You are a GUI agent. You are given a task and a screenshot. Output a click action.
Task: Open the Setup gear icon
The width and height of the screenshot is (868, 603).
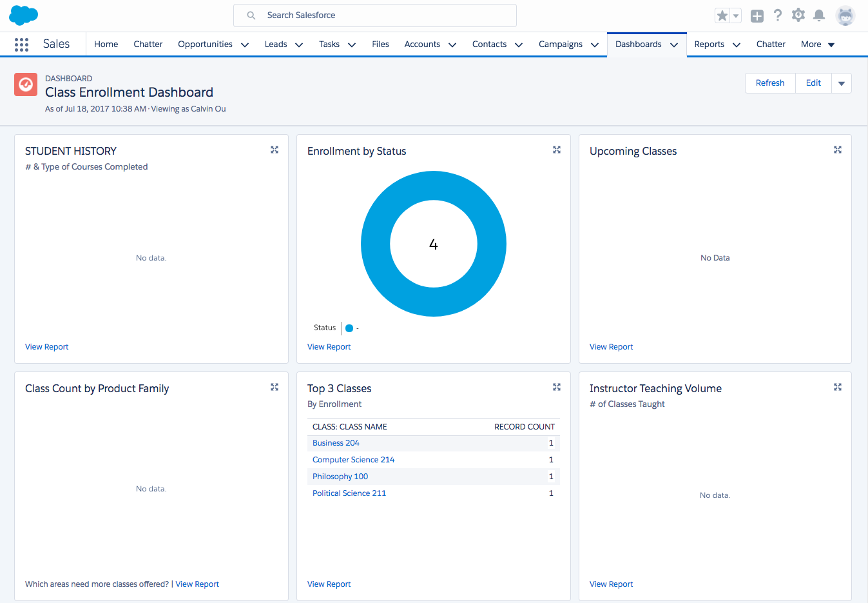click(x=798, y=15)
